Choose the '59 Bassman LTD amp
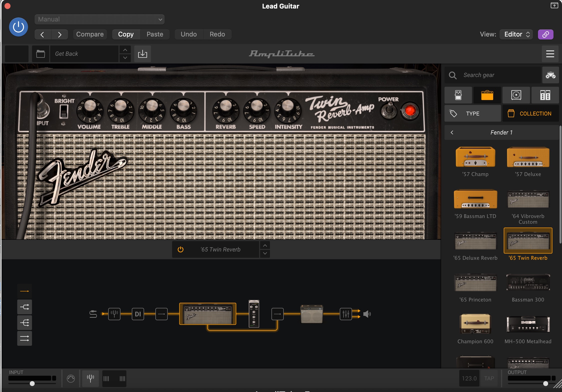Viewport: 562px width, 392px height. (475, 204)
